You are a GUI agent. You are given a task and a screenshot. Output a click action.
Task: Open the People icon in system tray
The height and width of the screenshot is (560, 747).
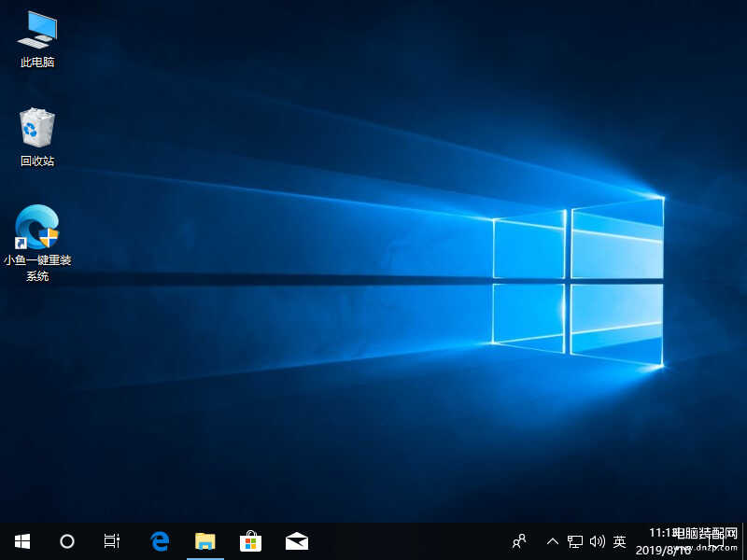click(519, 541)
